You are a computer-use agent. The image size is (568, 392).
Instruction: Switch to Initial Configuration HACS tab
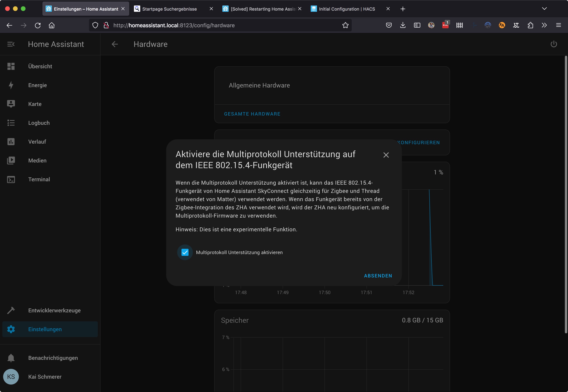coord(347,9)
